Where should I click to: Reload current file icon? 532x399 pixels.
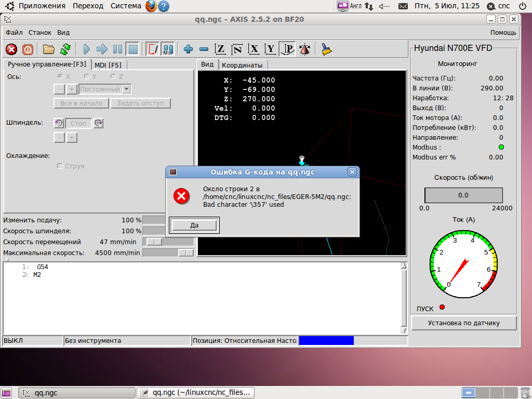[x=65, y=49]
